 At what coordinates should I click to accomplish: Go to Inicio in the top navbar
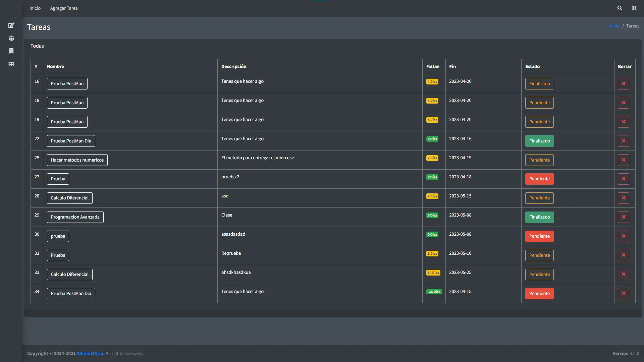tap(35, 8)
